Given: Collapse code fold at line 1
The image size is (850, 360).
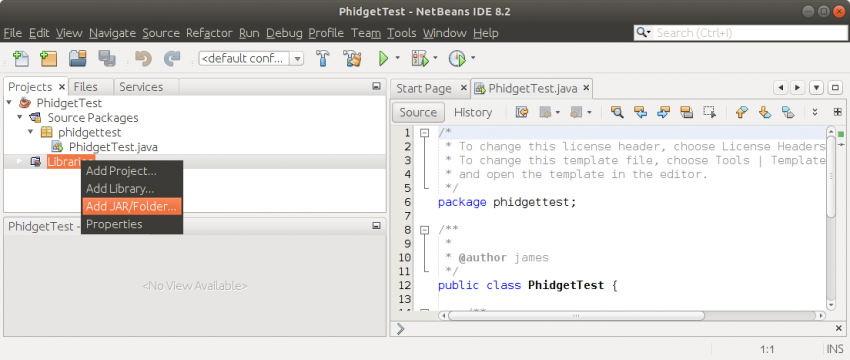Looking at the screenshot, I should click(425, 132).
